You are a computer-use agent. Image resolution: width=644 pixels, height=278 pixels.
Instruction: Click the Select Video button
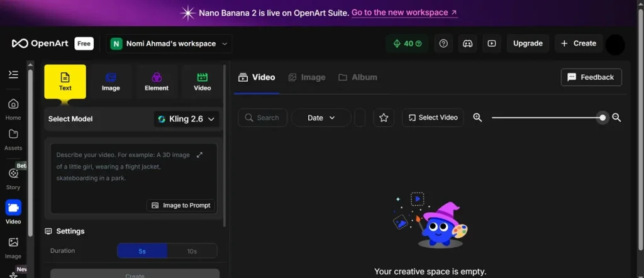tap(433, 118)
